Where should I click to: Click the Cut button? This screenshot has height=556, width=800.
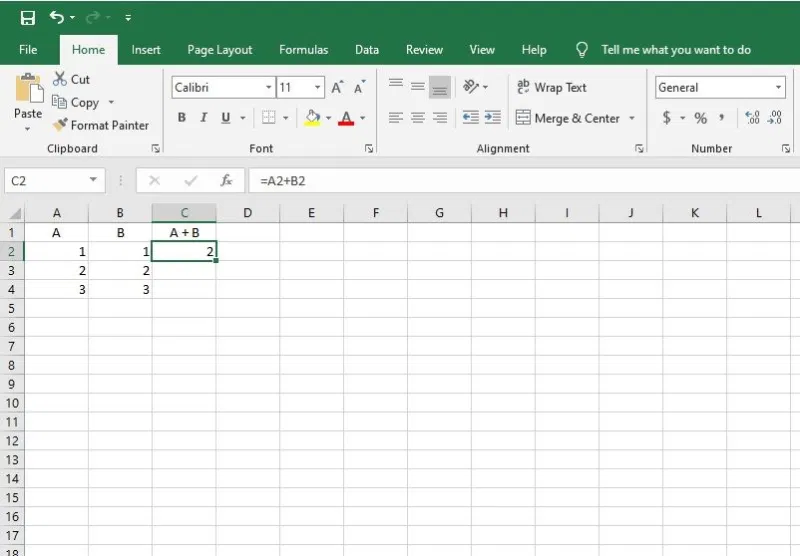point(72,79)
